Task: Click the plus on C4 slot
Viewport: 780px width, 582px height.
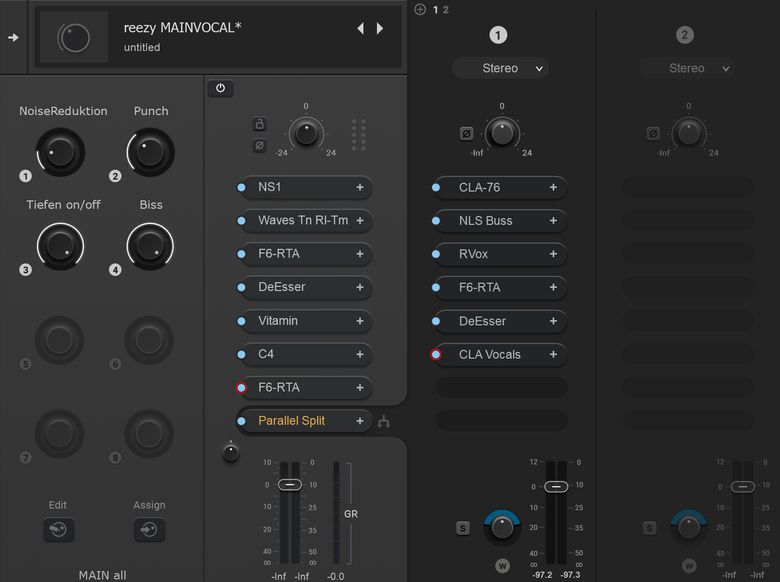Action: [x=360, y=354]
